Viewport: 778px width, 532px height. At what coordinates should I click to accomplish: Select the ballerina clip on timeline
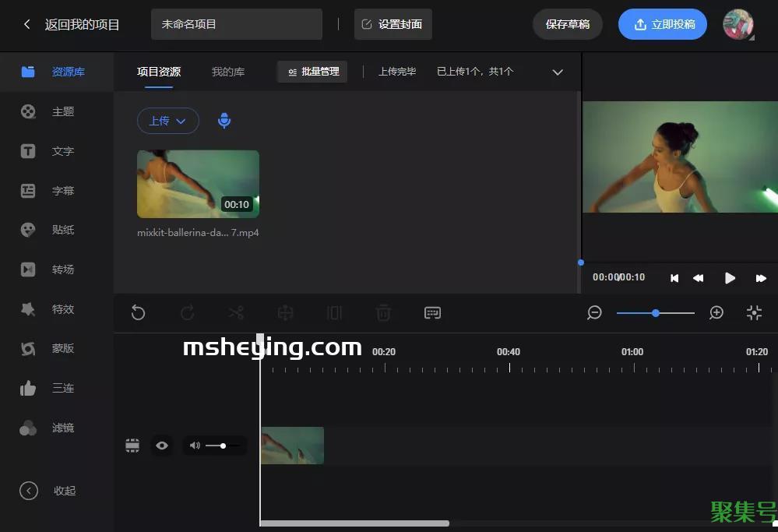(292, 446)
